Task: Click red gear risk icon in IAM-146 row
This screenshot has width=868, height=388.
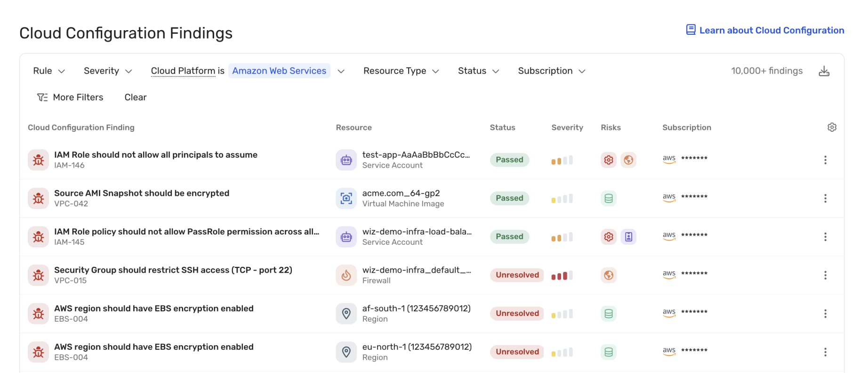Action: (609, 160)
